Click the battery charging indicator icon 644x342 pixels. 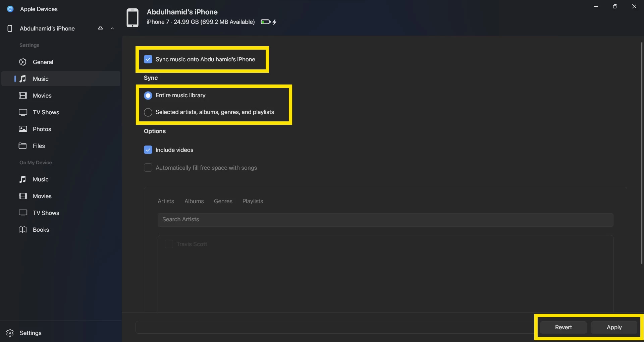pyautogui.click(x=269, y=22)
